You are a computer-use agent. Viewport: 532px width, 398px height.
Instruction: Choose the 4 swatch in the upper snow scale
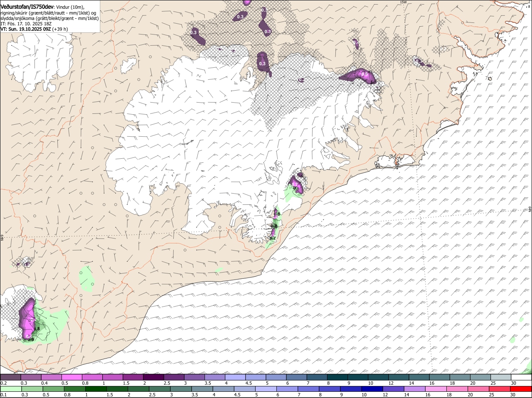(x=235, y=377)
